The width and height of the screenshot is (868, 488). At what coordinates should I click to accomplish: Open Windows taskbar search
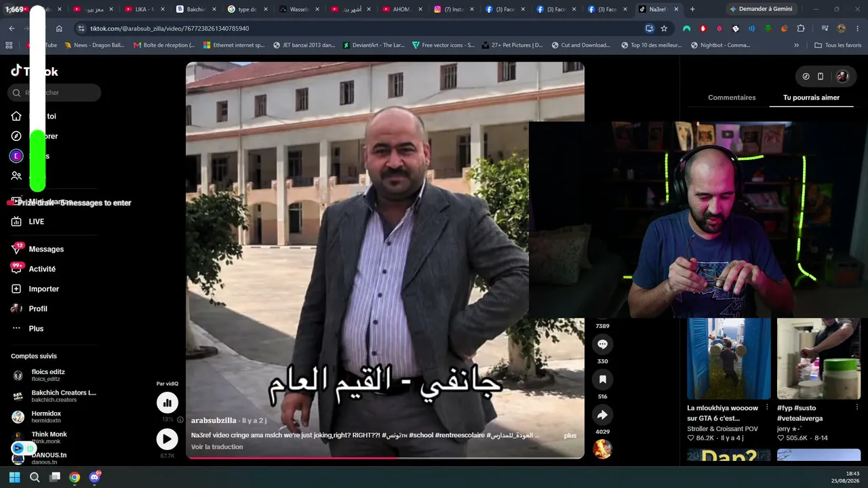(x=35, y=477)
